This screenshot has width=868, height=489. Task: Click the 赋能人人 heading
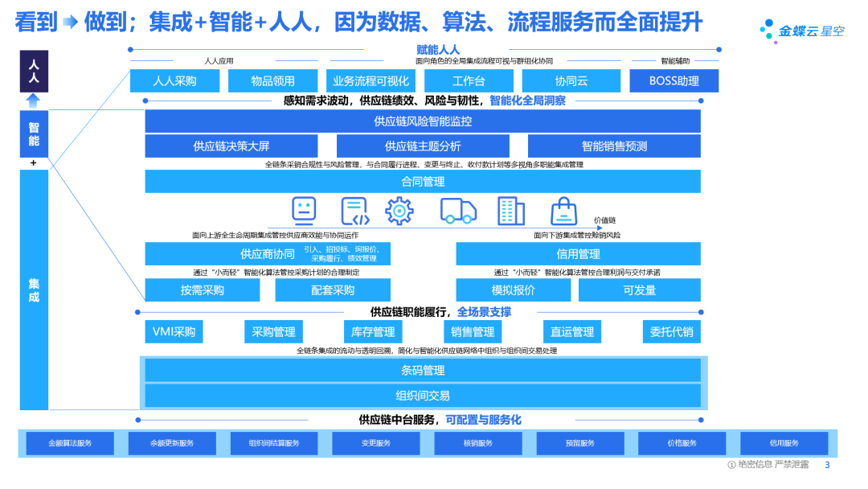coord(438,50)
